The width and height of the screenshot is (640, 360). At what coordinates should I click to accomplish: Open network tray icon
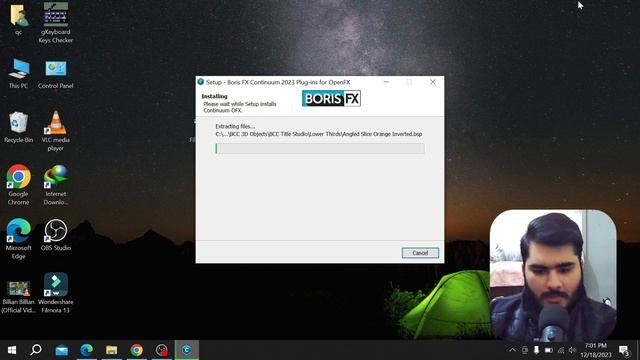[x=561, y=350]
